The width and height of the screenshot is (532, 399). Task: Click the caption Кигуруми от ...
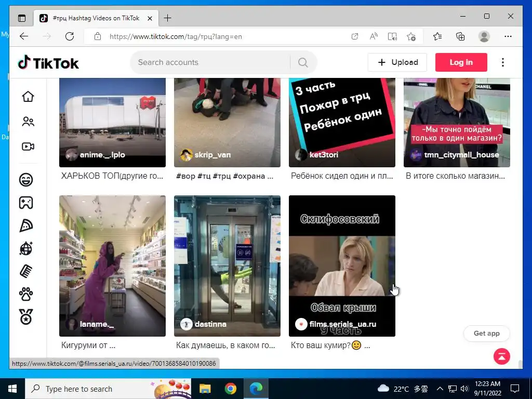tap(88, 345)
